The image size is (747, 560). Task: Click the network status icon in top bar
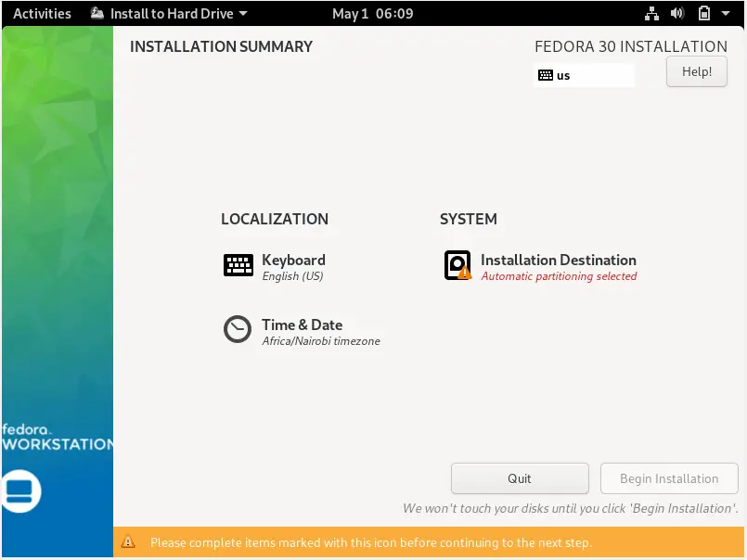(651, 13)
